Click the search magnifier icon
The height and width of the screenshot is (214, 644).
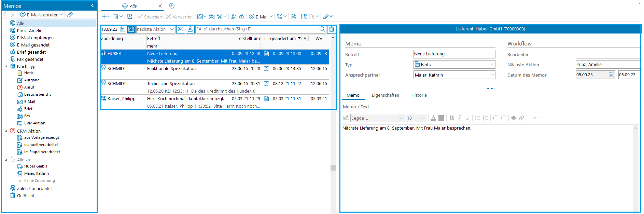[x=322, y=29]
